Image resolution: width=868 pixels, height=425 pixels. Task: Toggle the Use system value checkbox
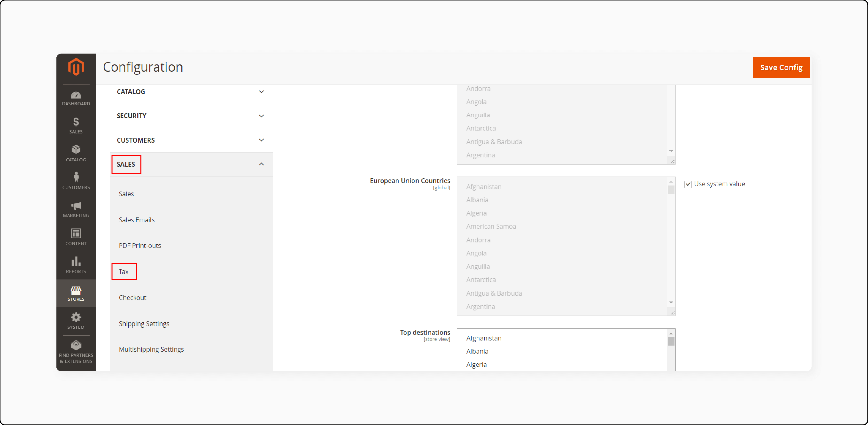tap(688, 184)
